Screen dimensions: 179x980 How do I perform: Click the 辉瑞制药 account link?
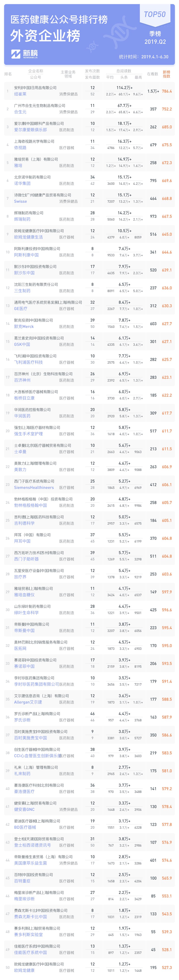tap(22, 219)
